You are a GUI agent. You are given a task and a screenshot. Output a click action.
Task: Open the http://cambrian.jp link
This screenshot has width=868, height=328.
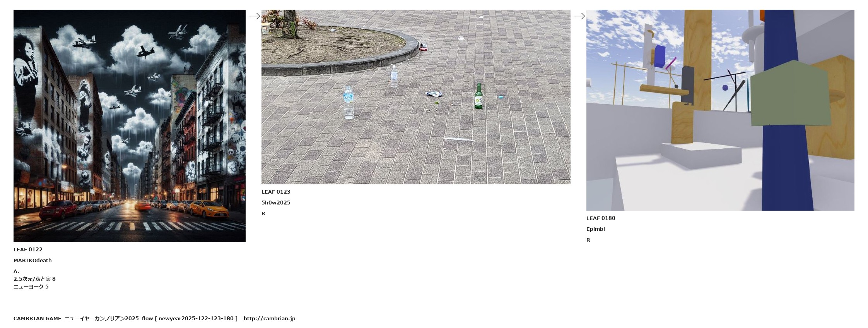pyautogui.click(x=269, y=319)
